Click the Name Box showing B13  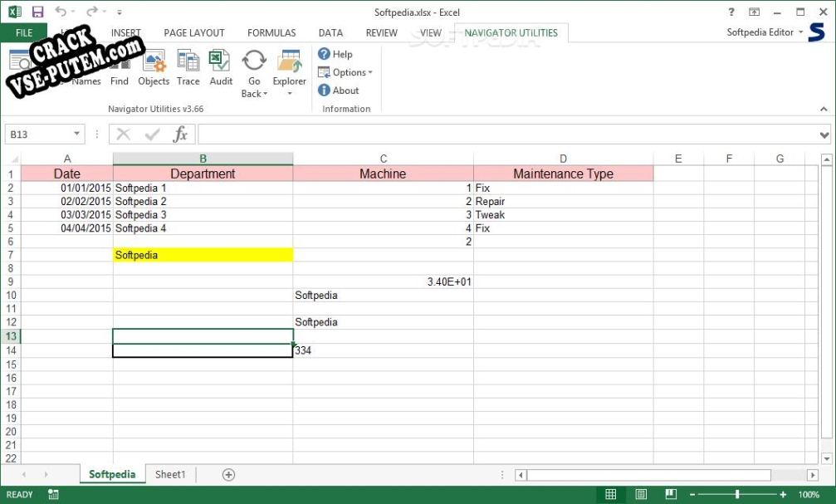(x=38, y=135)
